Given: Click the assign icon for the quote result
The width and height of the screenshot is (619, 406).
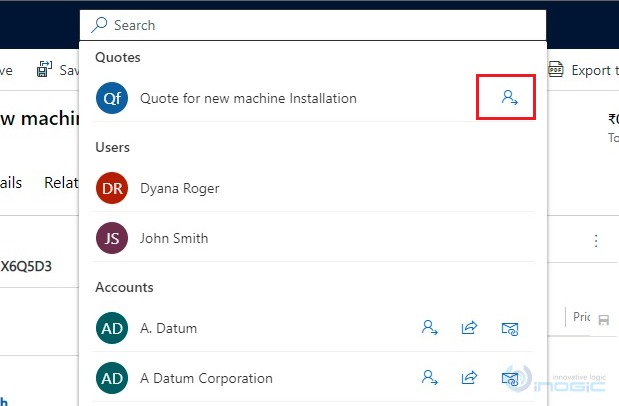Looking at the screenshot, I should (x=509, y=98).
